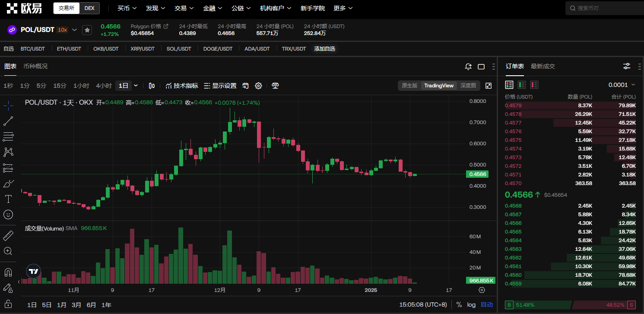Image resolution: width=644 pixels, height=314 pixels.
Task: Pick the ruler measure tool
Action: point(8,236)
